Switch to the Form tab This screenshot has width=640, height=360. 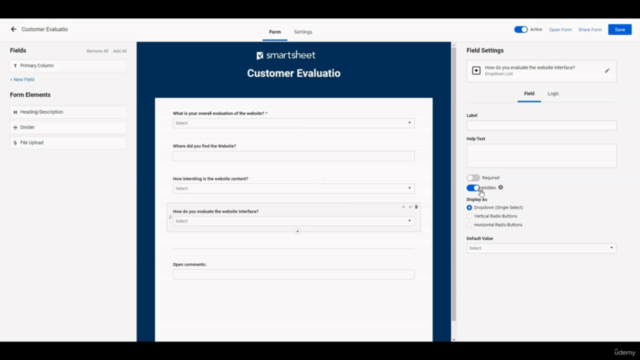(x=275, y=32)
